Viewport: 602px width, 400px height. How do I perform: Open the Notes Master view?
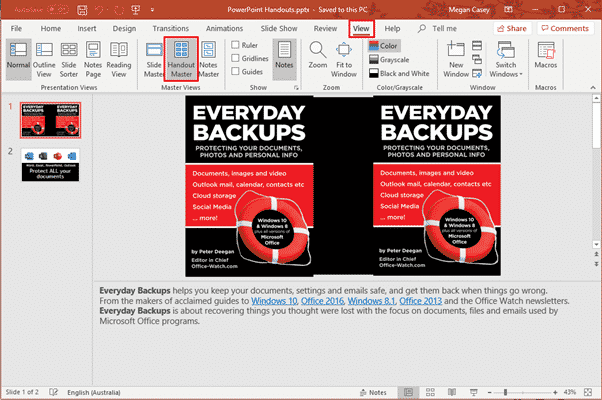pos(210,61)
